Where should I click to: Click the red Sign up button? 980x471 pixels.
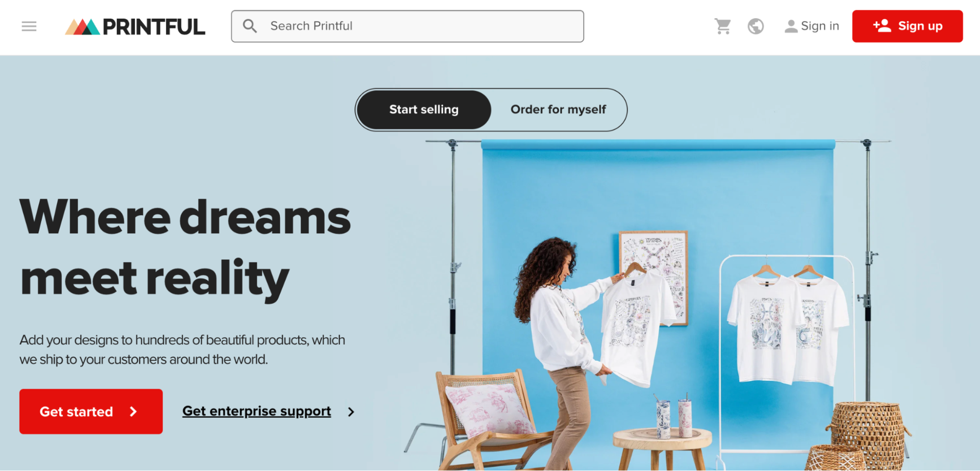(907, 26)
